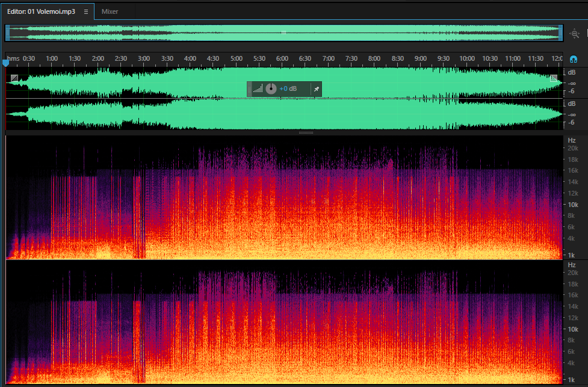
Task: Click the 4:30 mark on time ruler
Action: click(213, 58)
